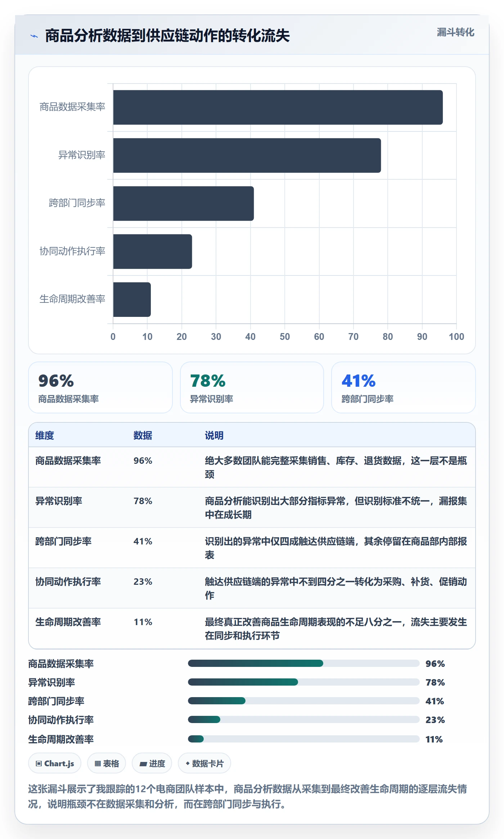This screenshot has width=504, height=839.
Task: Click the description starting 触达供应链端的异常
Action: 336,588
